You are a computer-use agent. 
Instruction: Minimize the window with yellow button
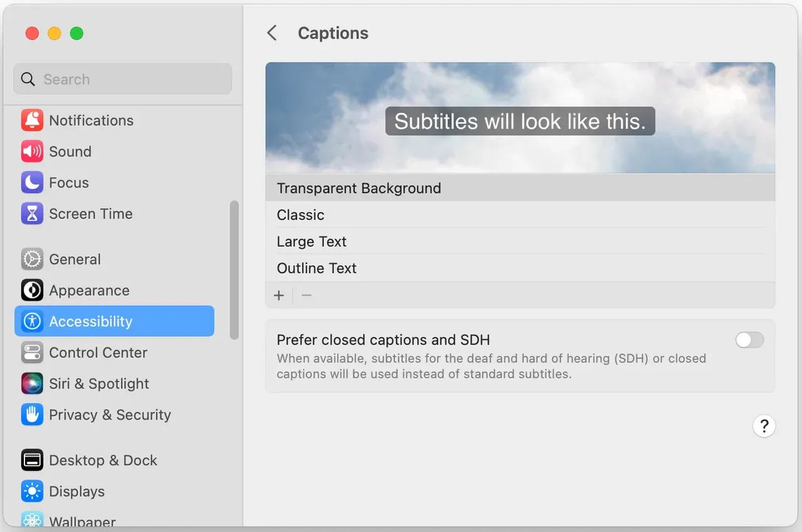click(x=55, y=33)
